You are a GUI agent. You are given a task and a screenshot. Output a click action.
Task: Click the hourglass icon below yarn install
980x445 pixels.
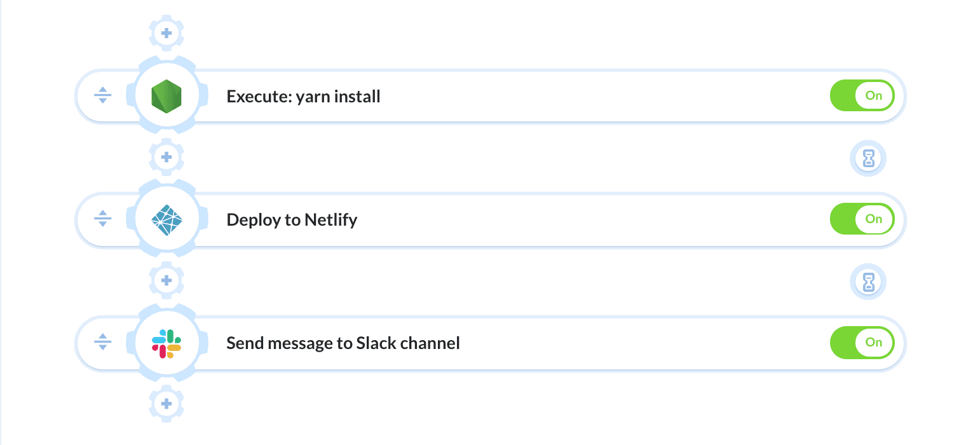[x=868, y=158]
